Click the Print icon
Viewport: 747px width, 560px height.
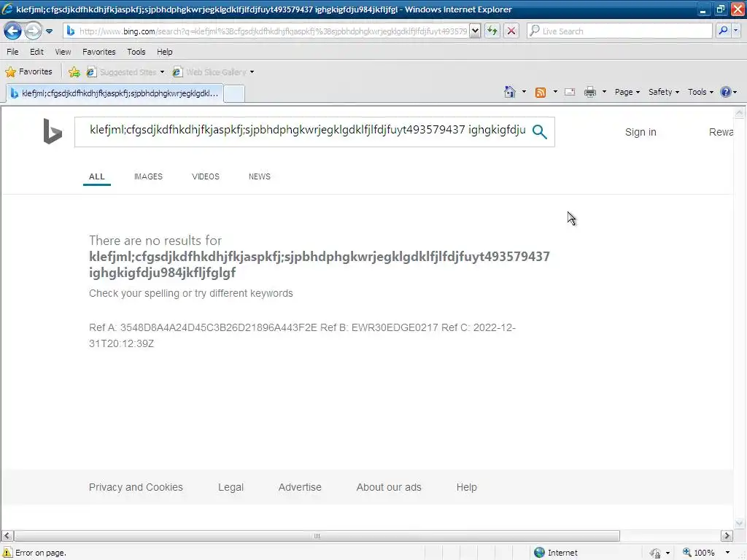coord(589,92)
